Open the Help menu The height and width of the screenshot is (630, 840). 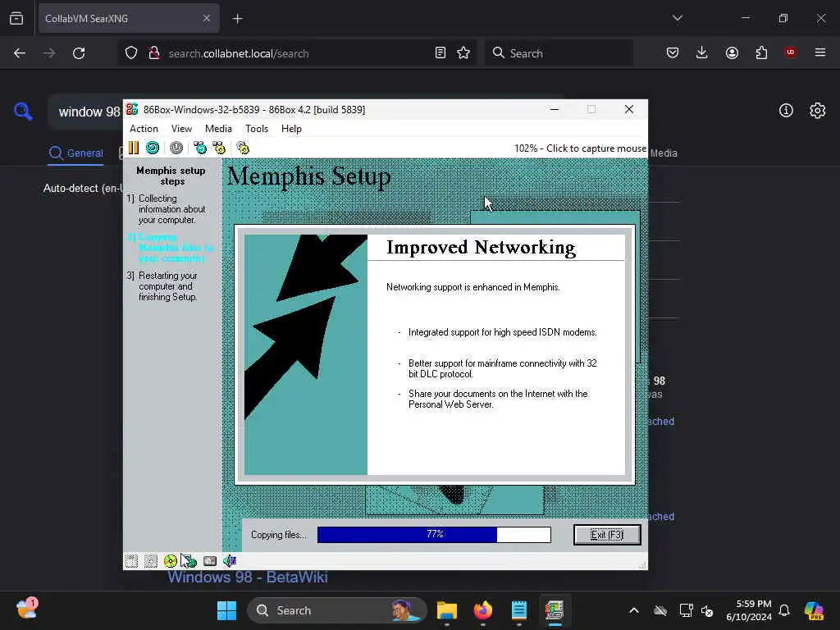coord(291,129)
